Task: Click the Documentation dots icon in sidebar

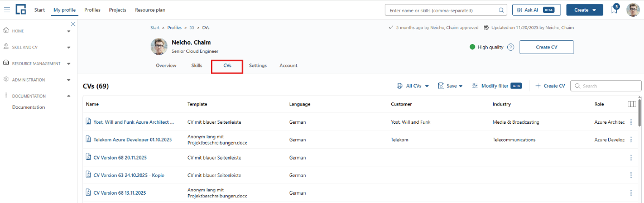Action: (6, 95)
